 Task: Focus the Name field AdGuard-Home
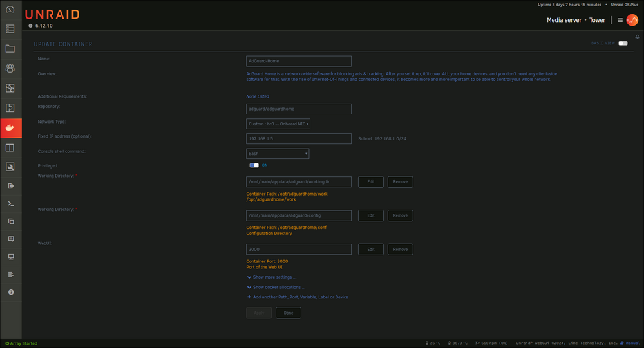299,61
